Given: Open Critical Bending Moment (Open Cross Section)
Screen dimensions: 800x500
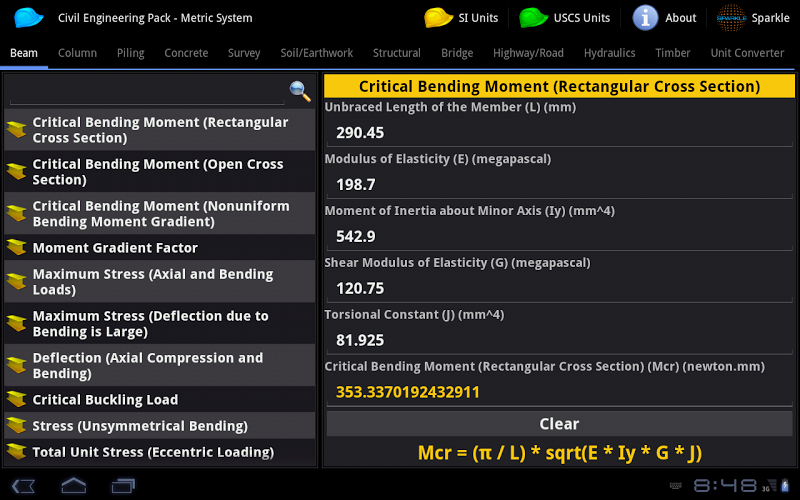Looking at the screenshot, I should pos(160,171).
